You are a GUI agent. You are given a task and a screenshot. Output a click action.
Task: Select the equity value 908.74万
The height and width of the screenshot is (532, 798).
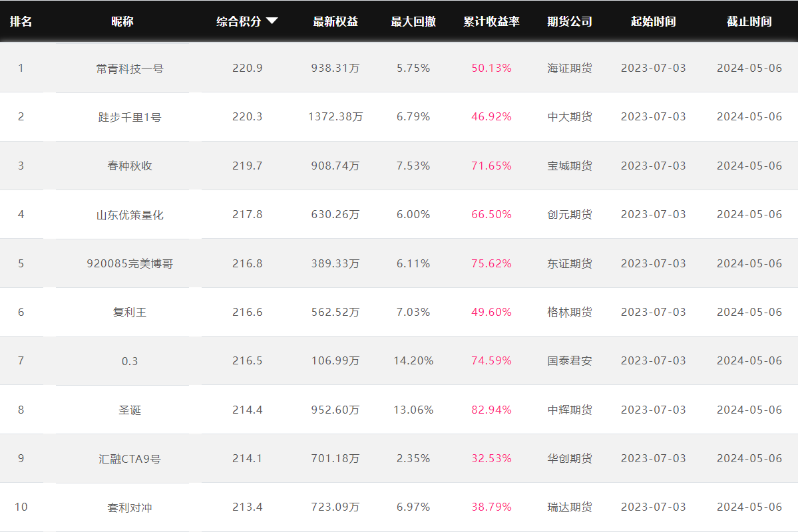(335, 166)
